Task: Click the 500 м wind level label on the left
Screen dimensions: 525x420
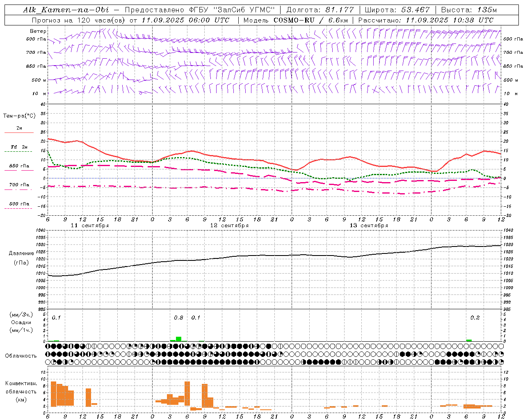Action: (x=39, y=80)
